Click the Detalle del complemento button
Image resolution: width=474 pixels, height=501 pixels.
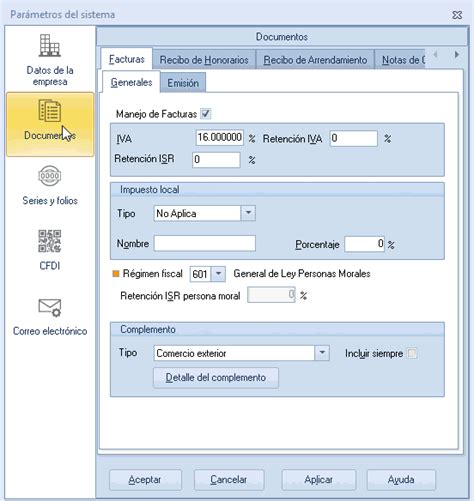[216, 378]
